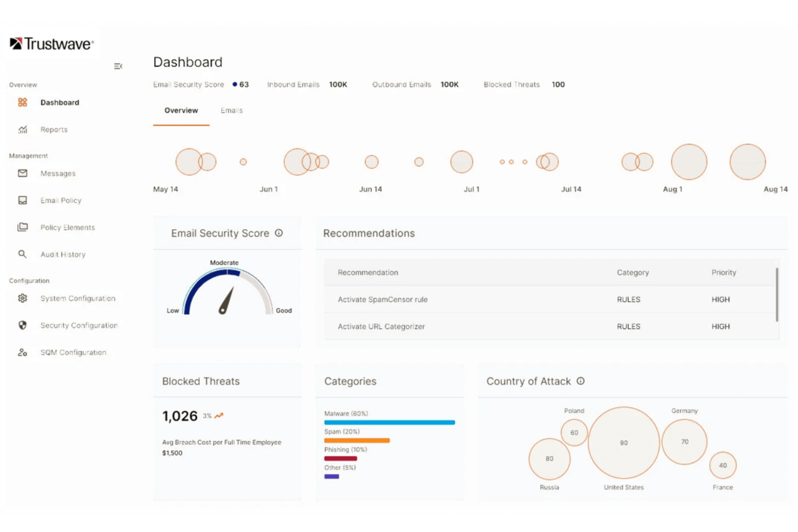Click the Email Security Score info icon

pos(279,233)
